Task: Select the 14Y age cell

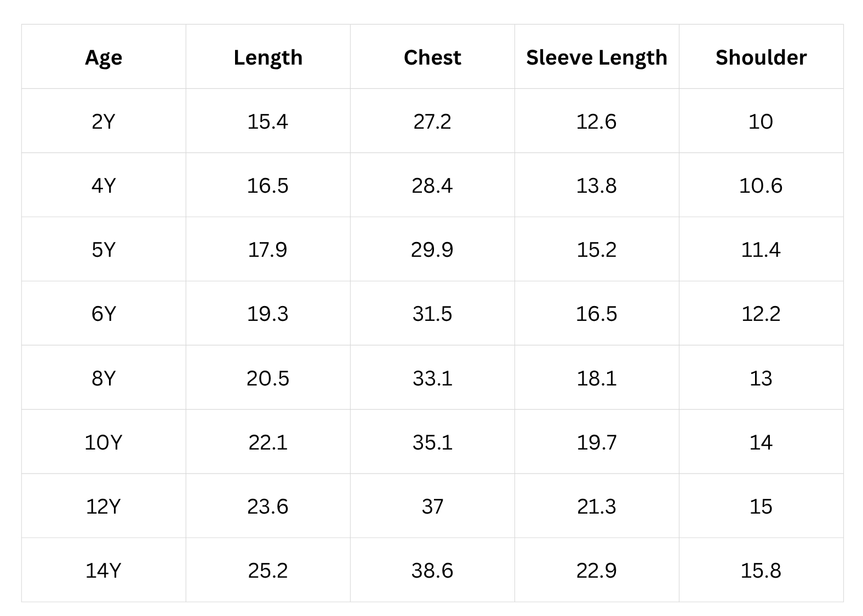Action: [x=104, y=571]
